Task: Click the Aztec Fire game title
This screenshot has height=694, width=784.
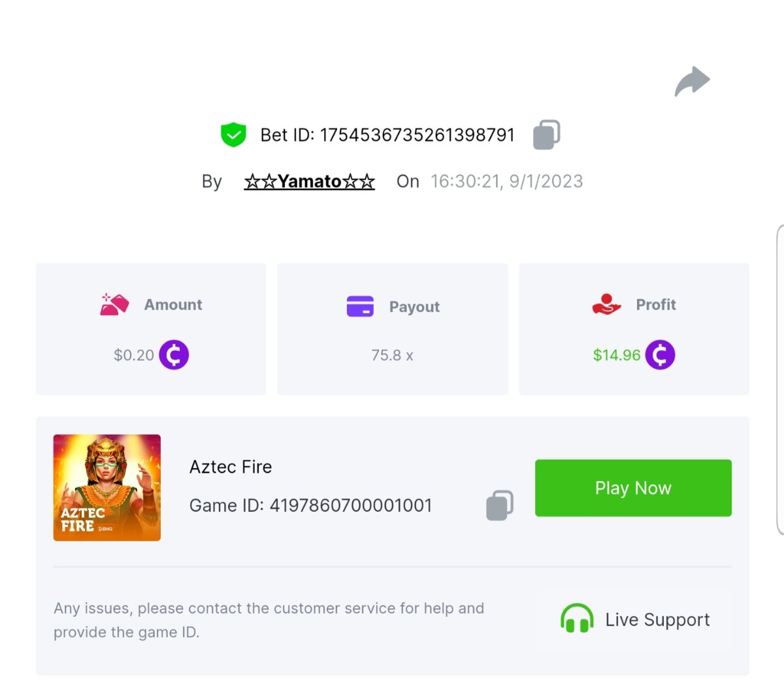Action: pos(231,467)
